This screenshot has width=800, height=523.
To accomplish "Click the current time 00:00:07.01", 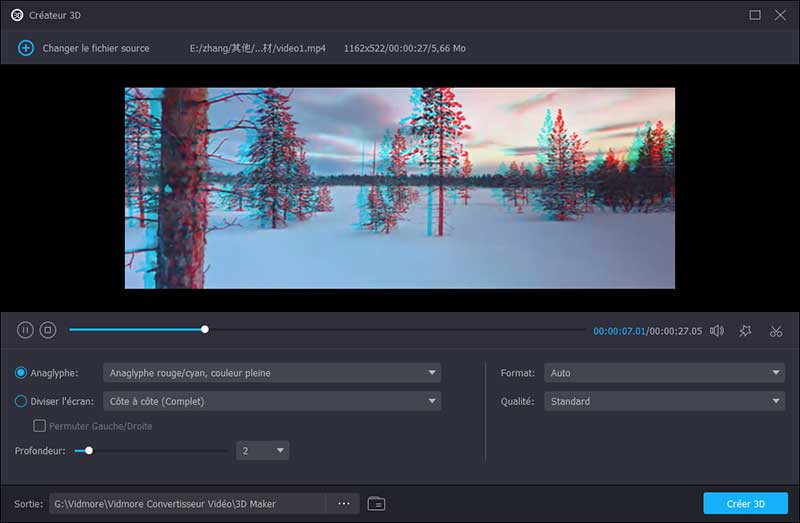I will (619, 331).
